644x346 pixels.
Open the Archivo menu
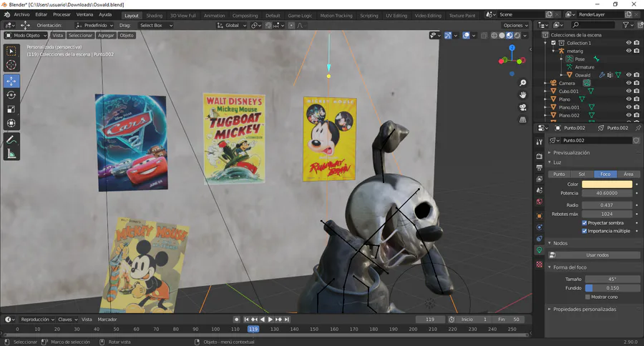(21, 14)
